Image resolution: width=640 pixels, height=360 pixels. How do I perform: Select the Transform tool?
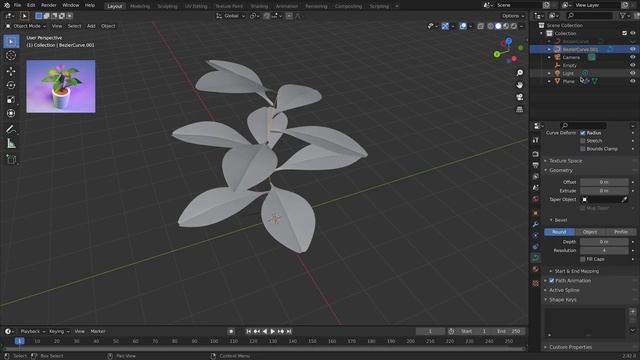point(11,113)
